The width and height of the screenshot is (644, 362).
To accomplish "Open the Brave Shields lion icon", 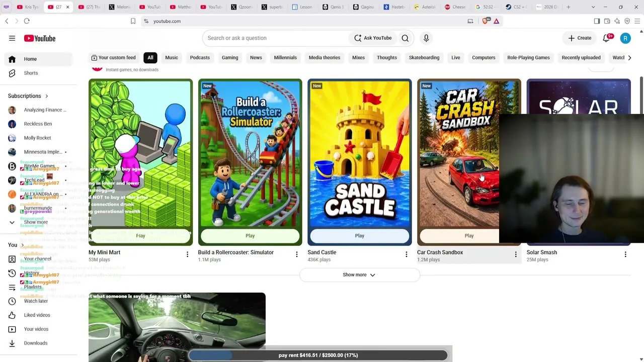I will tap(486, 21).
